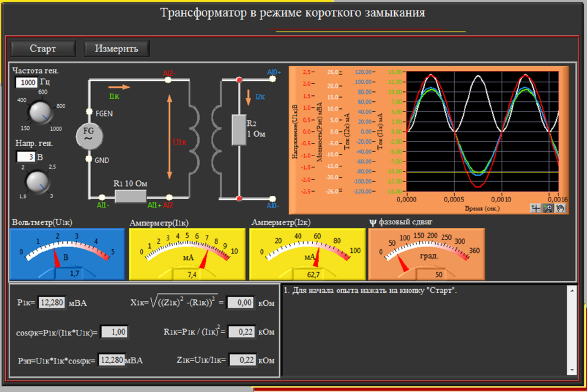Click the I2к downward current arrow

[x=248, y=97]
